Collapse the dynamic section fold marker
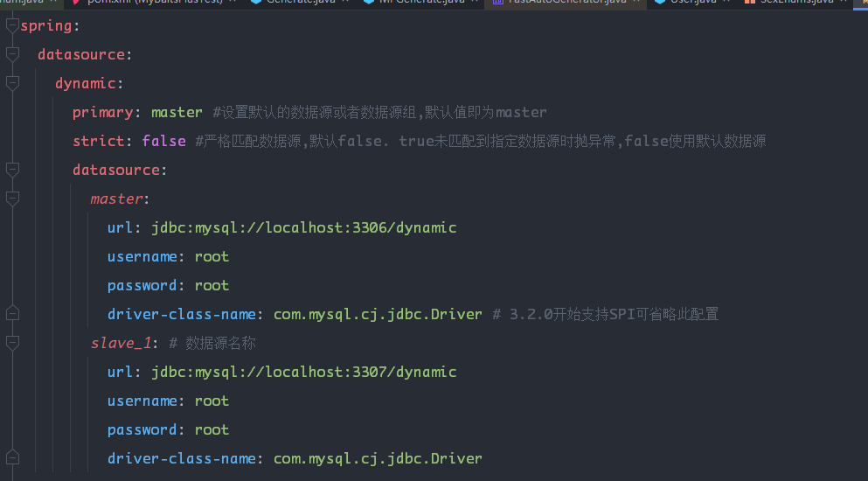The width and height of the screenshot is (868, 481). tap(11, 83)
